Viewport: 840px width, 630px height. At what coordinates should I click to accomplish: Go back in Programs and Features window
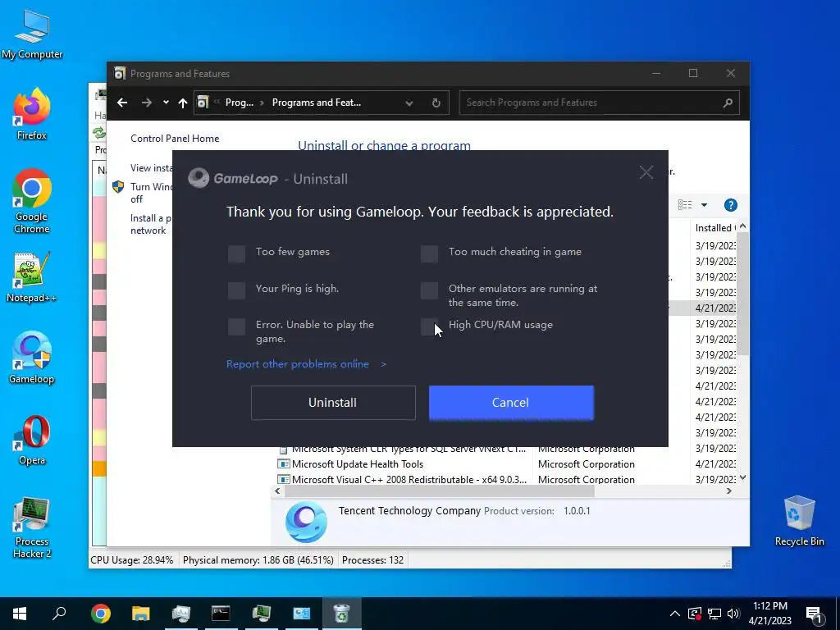tap(122, 103)
